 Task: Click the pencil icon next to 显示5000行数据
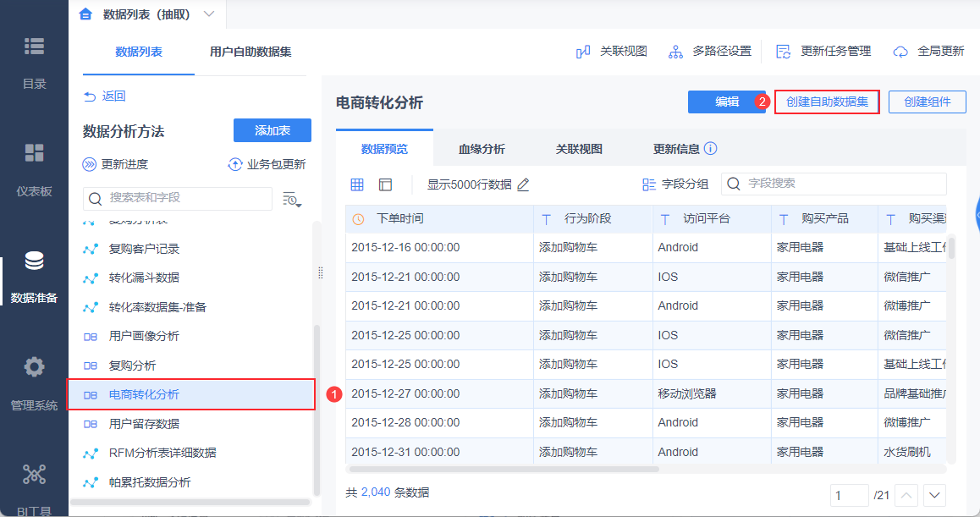(523, 184)
